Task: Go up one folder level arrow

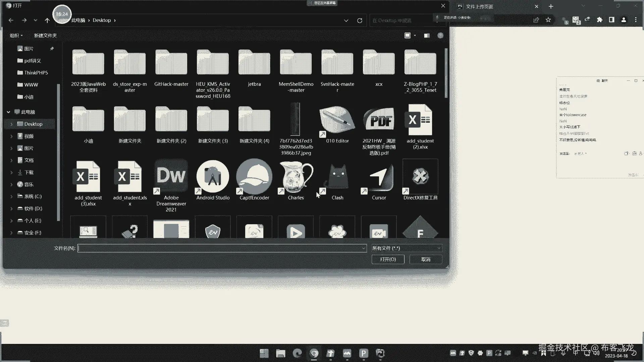Action: click(x=47, y=20)
